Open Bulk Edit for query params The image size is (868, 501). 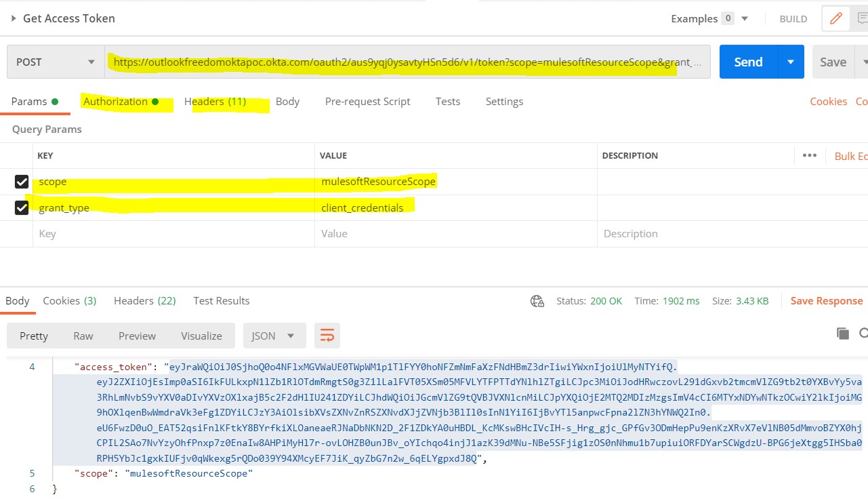point(850,156)
